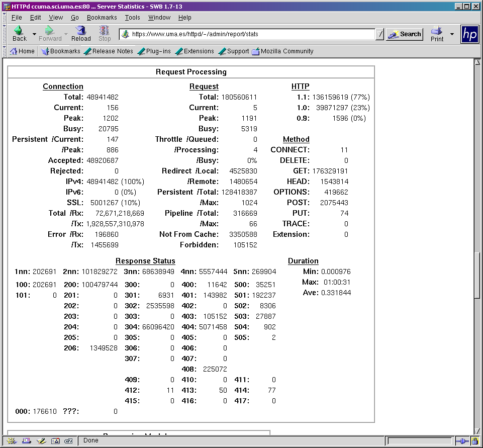
Task: Open the Bookmarks menu
Action: click(x=102, y=18)
